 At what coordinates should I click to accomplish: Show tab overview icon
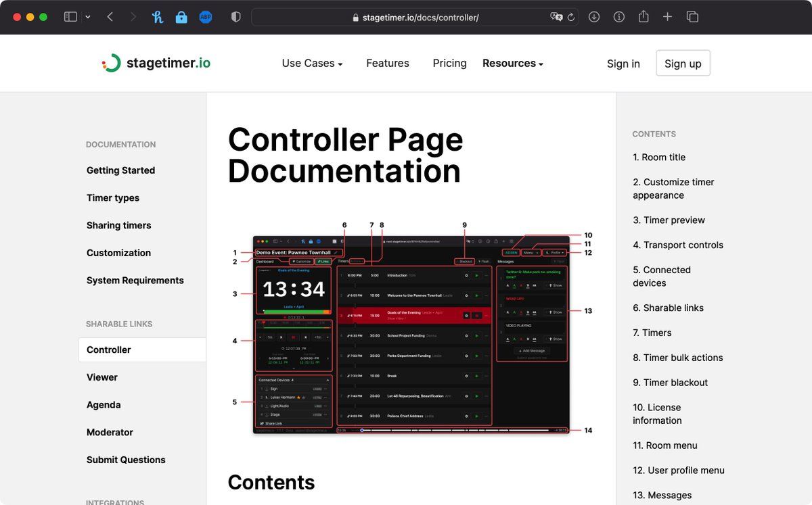[x=692, y=17]
